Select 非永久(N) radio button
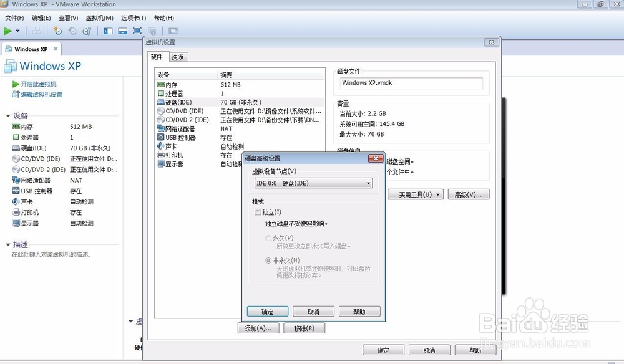This screenshot has width=624, height=364. coord(268,261)
